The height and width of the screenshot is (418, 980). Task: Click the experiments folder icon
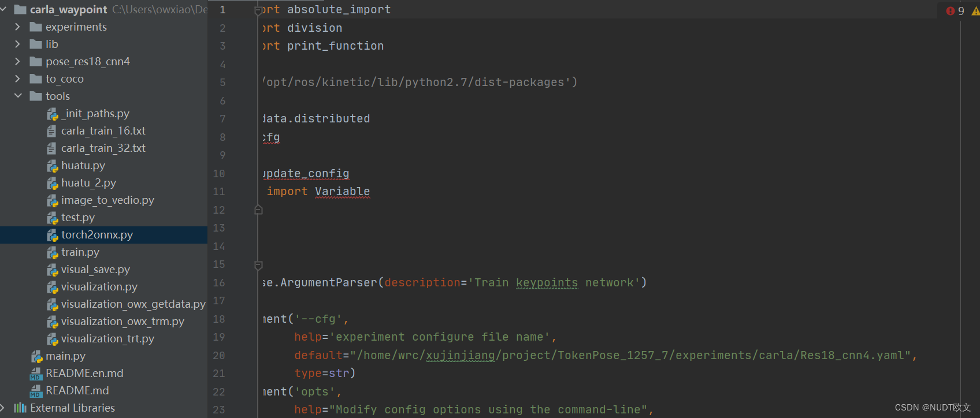click(36, 27)
